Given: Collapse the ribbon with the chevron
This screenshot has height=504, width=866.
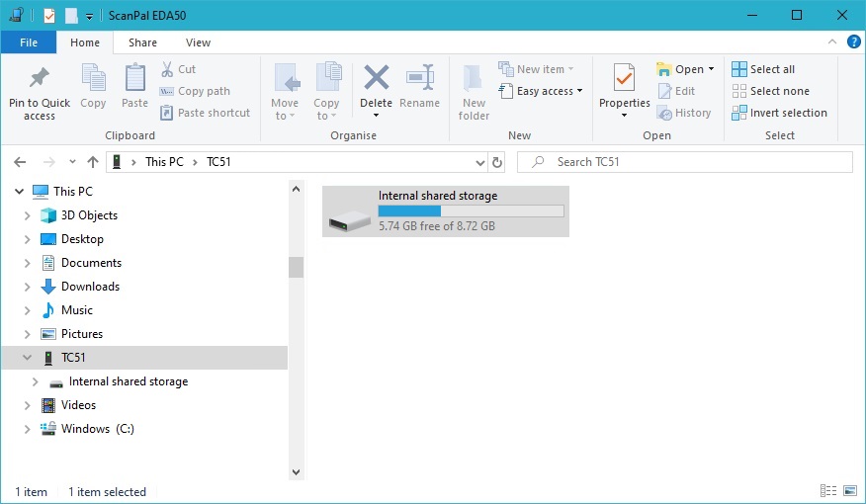Looking at the screenshot, I should pos(832,42).
